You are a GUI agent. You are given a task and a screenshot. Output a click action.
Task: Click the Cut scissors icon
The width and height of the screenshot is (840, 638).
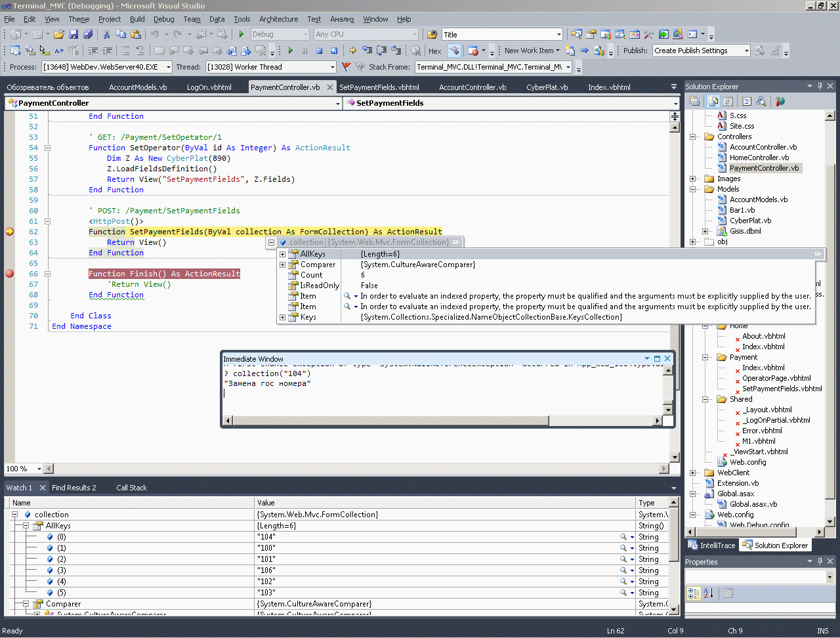[106, 34]
